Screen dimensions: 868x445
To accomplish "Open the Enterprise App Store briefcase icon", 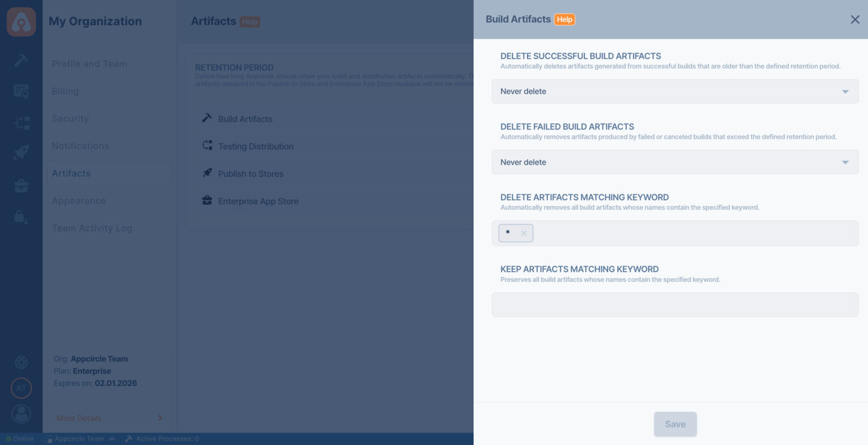I will click(x=21, y=185).
